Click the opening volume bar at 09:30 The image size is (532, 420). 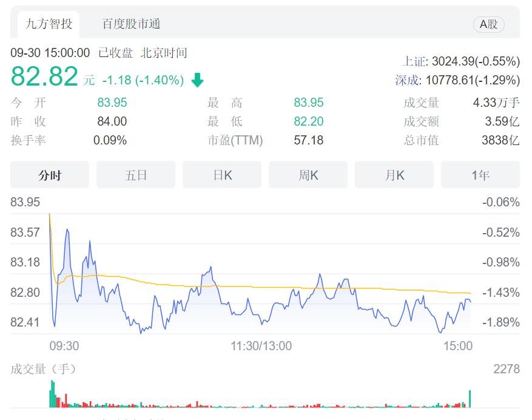pyautogui.click(x=52, y=394)
